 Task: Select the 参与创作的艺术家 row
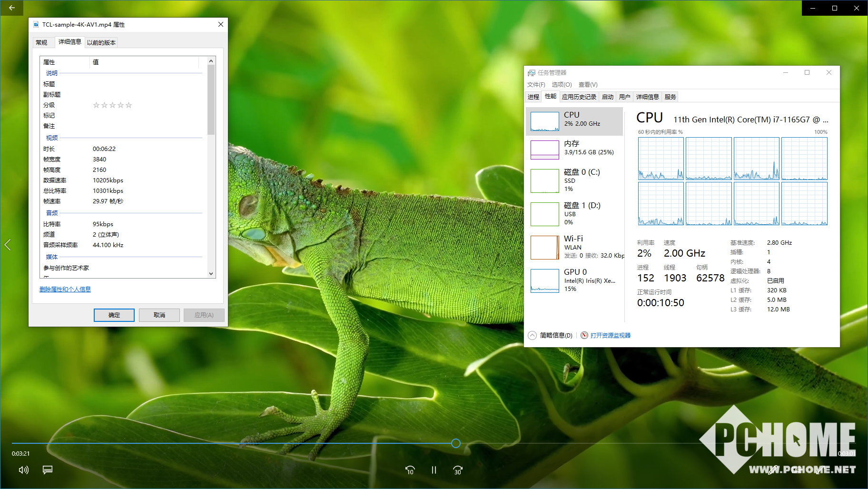click(x=123, y=268)
